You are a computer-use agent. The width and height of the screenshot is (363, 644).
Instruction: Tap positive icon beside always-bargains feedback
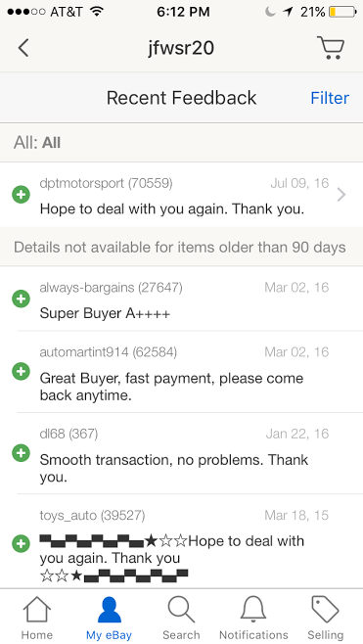click(x=21, y=299)
